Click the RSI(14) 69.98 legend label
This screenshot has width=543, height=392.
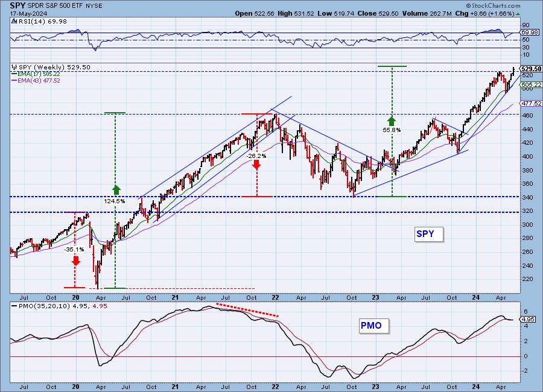click(43, 21)
